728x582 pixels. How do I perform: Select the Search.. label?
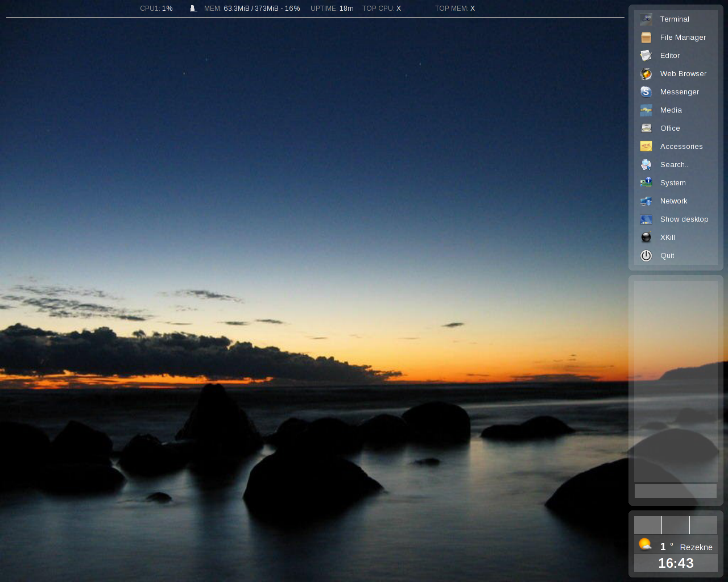coord(674,165)
